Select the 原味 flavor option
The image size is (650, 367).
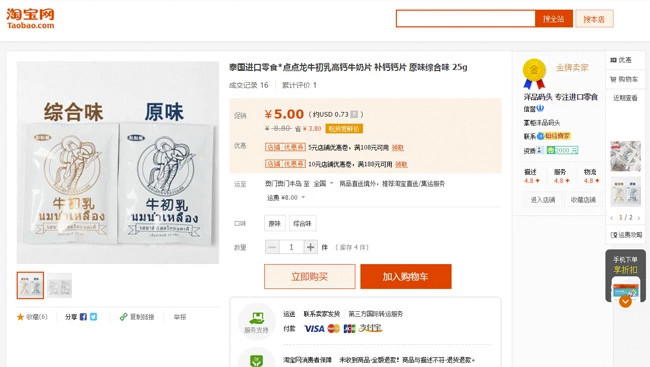[274, 224]
